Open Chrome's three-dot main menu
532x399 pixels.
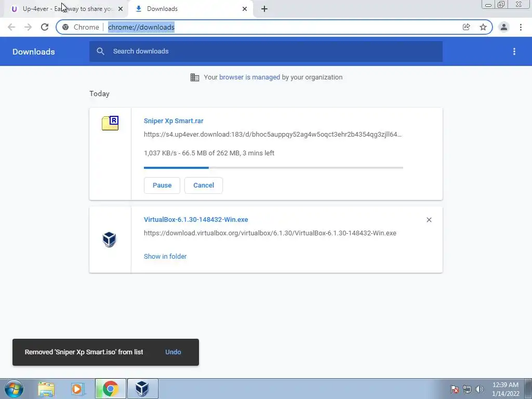click(521, 27)
